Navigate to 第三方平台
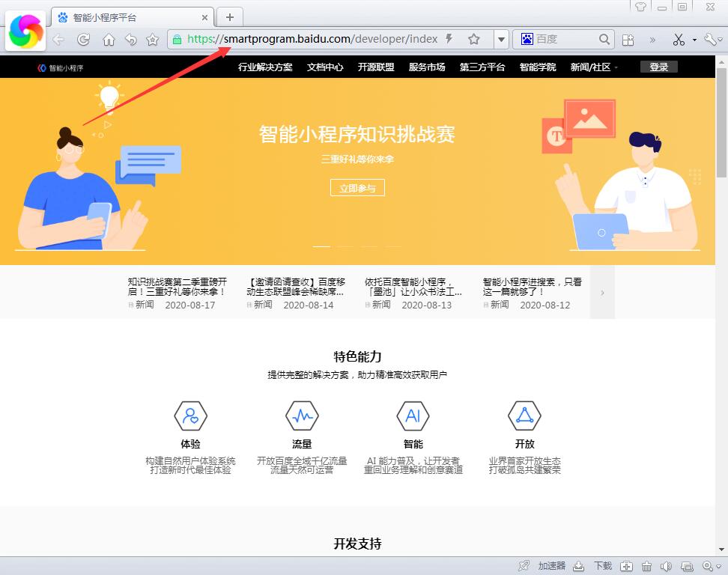Screen dimensions: 728x575 (482, 67)
